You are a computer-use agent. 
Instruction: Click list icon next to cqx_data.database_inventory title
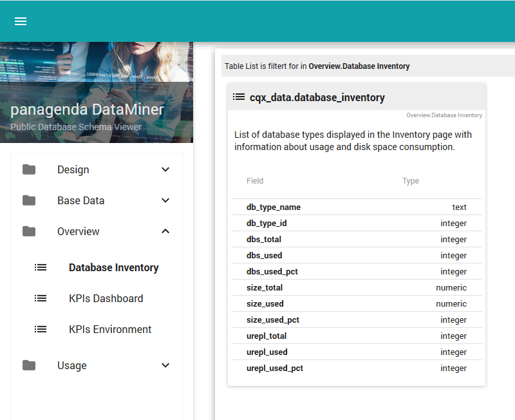tap(239, 97)
